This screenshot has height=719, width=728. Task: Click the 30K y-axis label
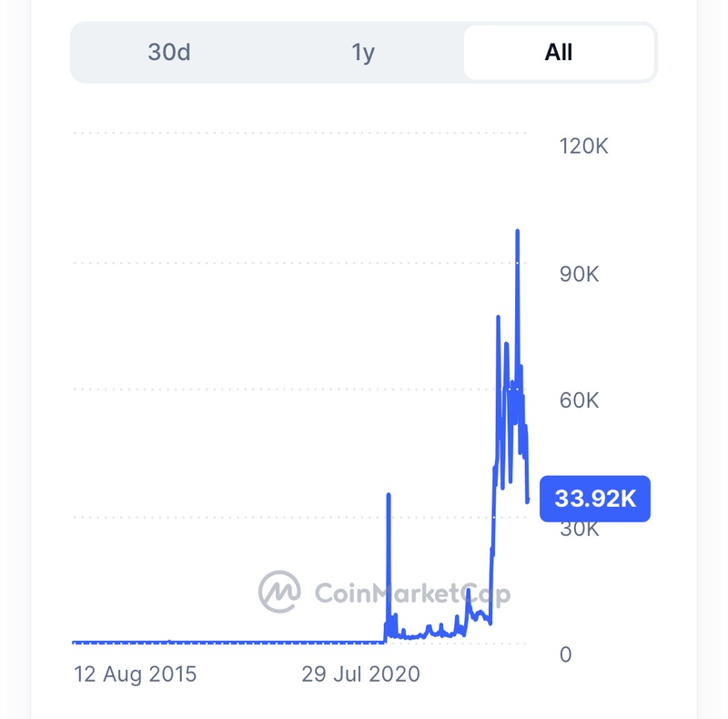coord(579,529)
